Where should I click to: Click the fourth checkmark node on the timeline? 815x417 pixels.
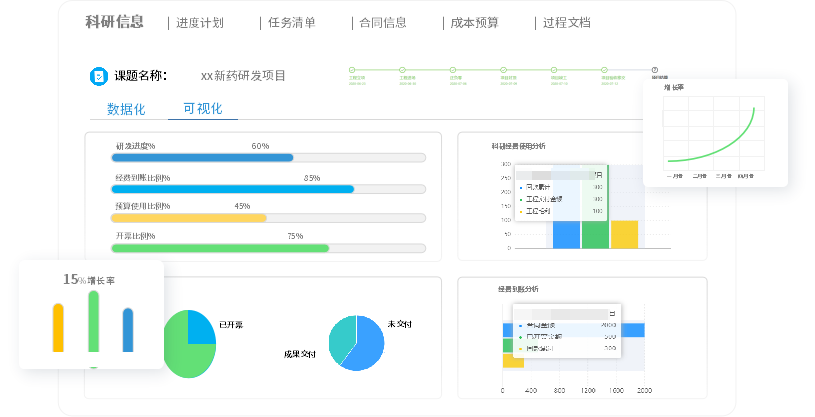503,70
